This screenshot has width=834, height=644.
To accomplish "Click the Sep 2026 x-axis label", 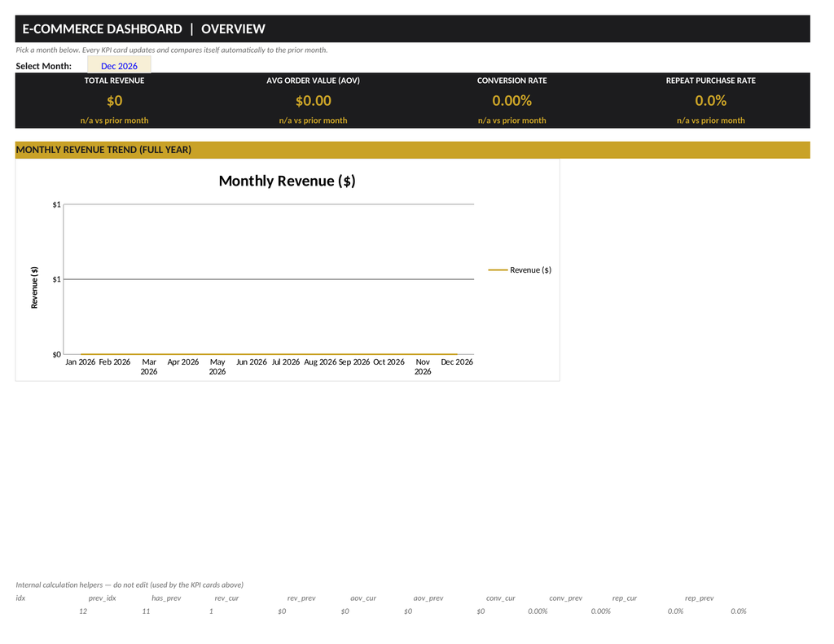I will pos(354,362).
